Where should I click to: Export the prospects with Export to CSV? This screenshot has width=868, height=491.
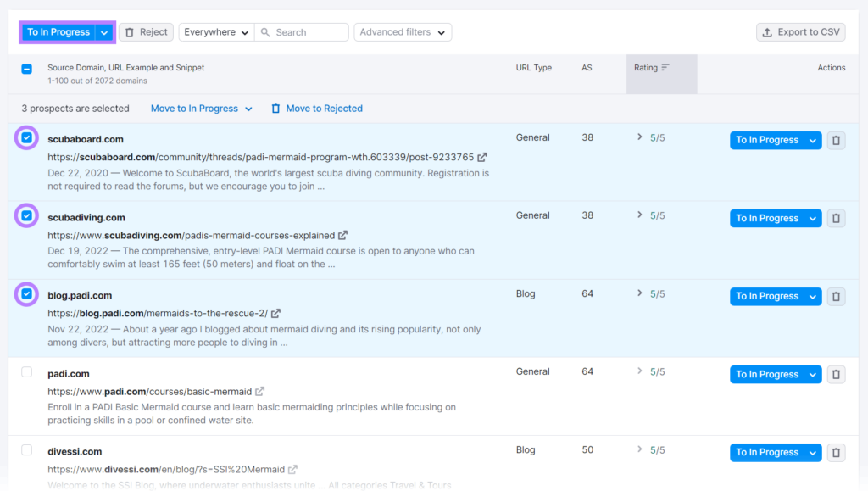click(800, 32)
